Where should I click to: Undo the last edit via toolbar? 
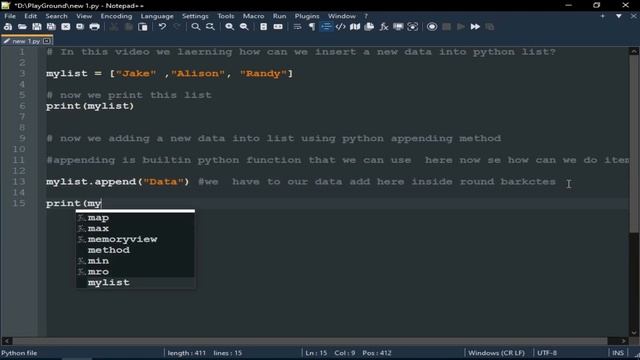pos(162,27)
